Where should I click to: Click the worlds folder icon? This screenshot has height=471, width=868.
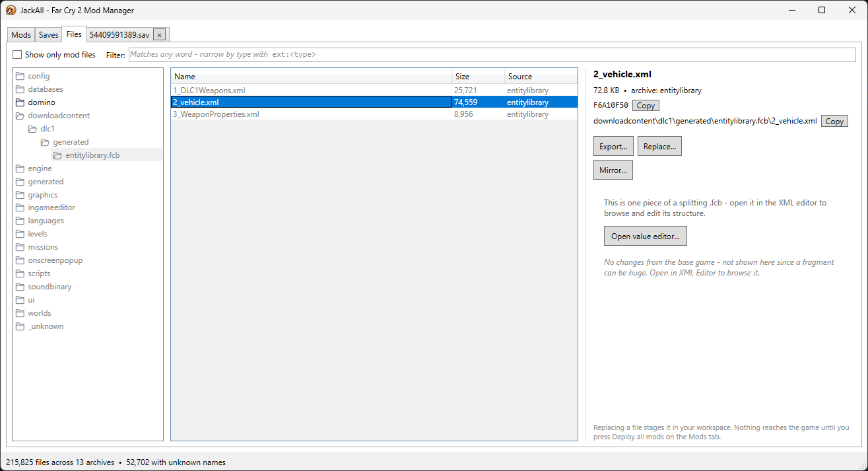pyautogui.click(x=20, y=313)
